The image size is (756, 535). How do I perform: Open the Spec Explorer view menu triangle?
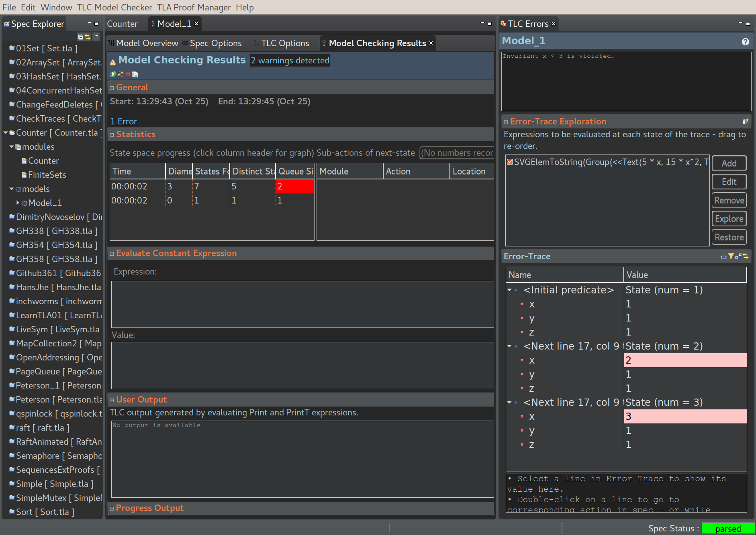pos(97,37)
